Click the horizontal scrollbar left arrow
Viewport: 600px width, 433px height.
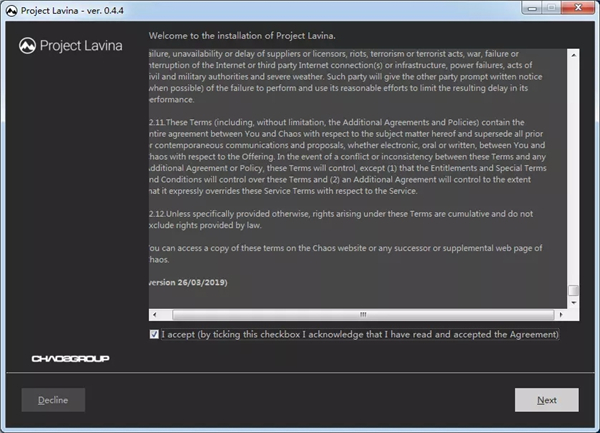coord(153,314)
